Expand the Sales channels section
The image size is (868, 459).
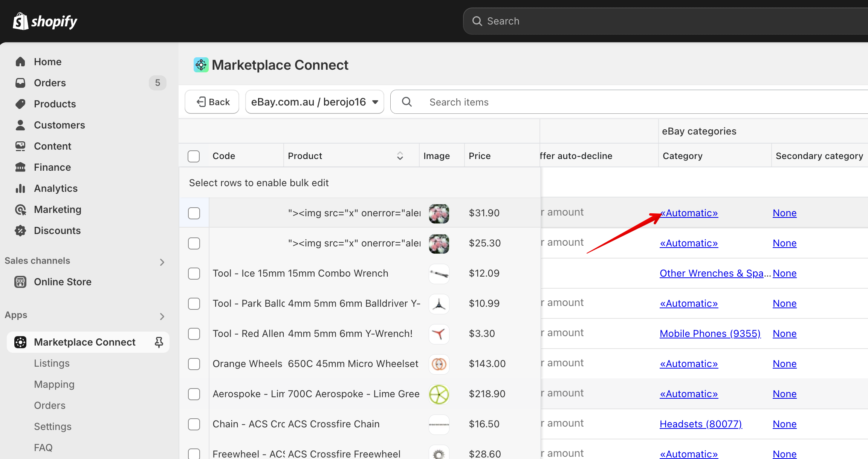(x=162, y=262)
